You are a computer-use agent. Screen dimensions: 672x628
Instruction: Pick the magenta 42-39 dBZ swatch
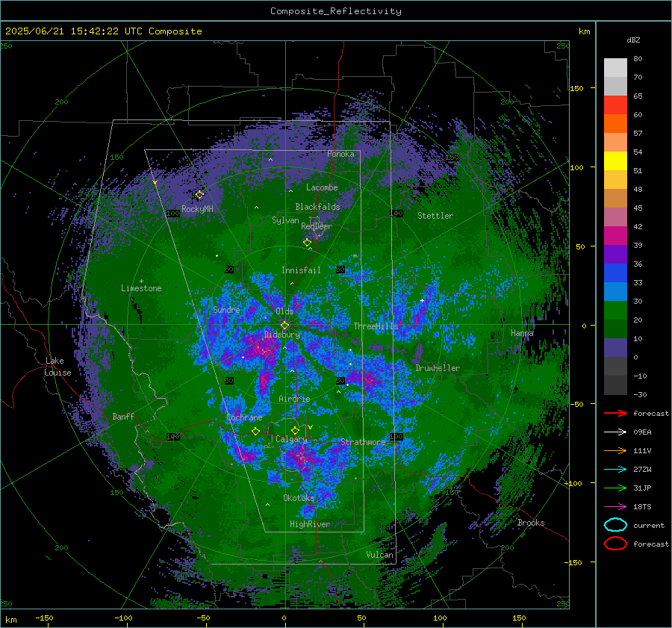[615, 236]
